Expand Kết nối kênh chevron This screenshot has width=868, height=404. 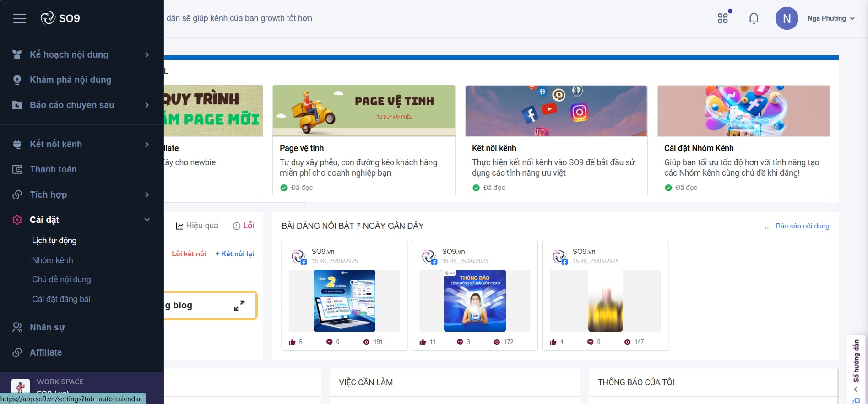tap(147, 144)
